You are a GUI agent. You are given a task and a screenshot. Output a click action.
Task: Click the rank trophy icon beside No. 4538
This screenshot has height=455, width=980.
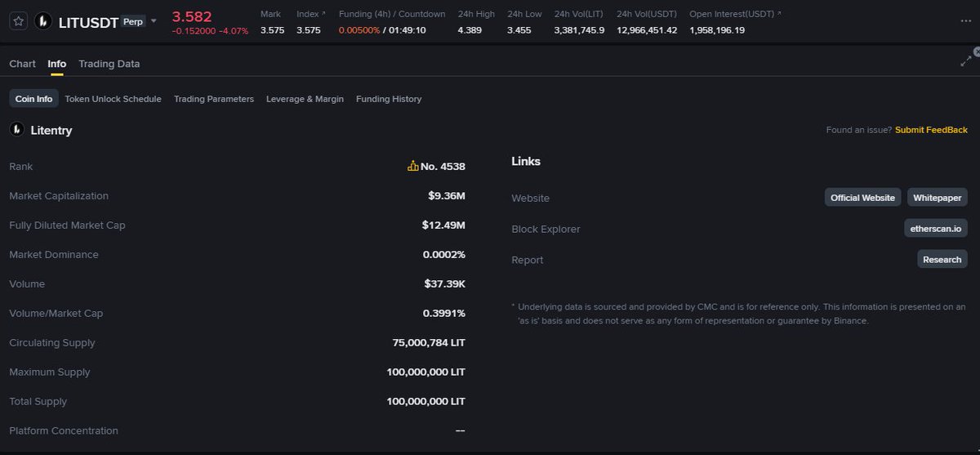point(412,166)
